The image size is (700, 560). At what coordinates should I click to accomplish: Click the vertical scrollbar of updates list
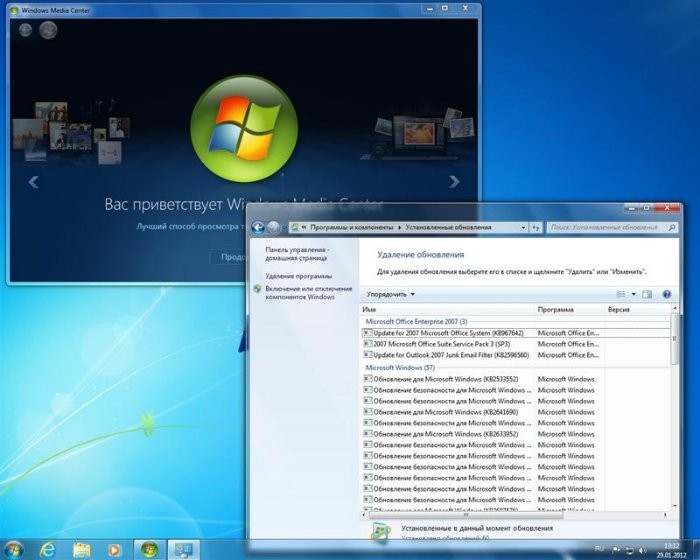pyautogui.click(x=675, y=339)
